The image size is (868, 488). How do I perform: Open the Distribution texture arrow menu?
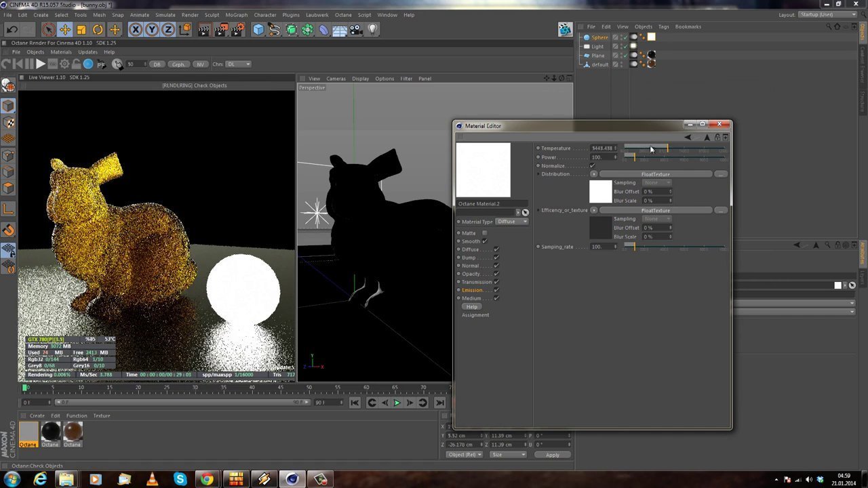click(594, 174)
